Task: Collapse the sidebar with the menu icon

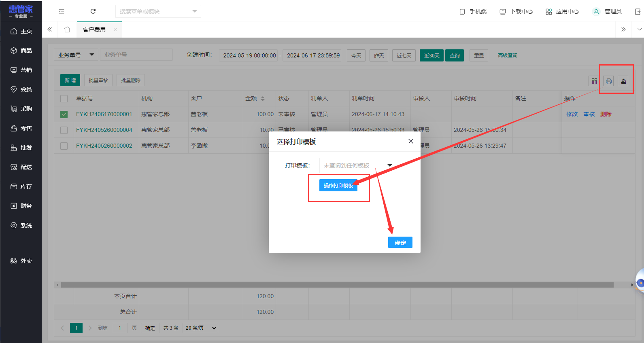Action: click(x=62, y=11)
